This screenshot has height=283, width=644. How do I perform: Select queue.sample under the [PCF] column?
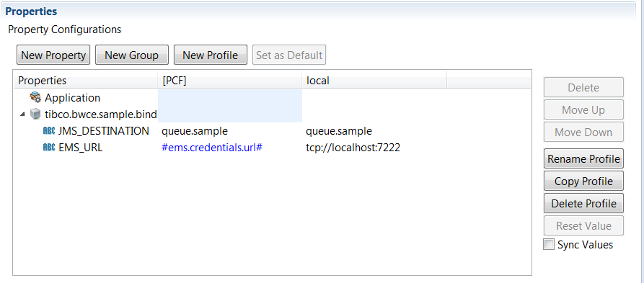pos(195,131)
